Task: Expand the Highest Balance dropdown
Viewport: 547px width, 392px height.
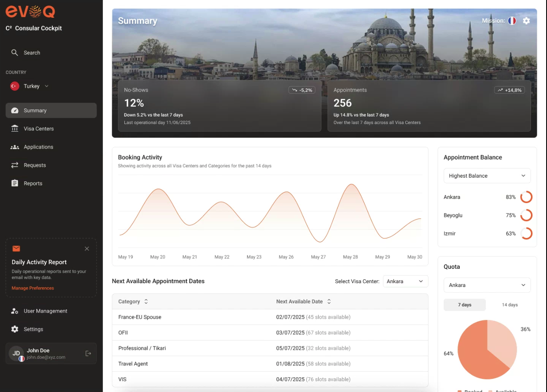Action: pyautogui.click(x=487, y=176)
